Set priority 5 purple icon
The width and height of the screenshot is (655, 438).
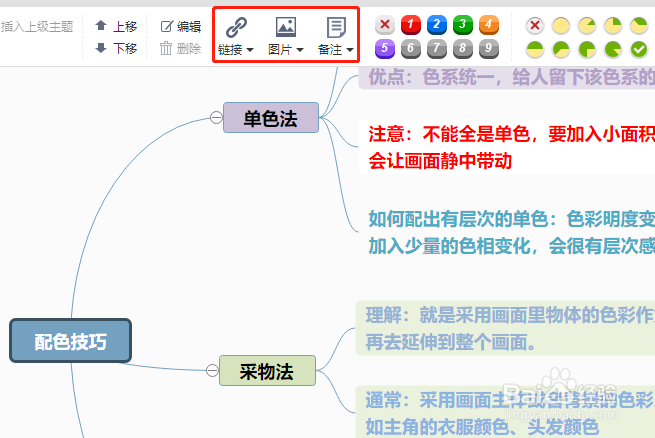(x=385, y=49)
